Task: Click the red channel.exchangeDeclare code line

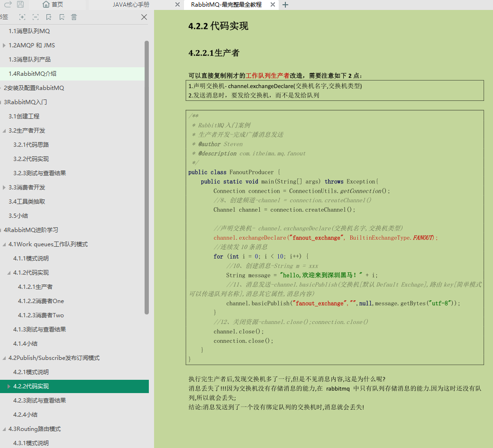Action: point(325,238)
